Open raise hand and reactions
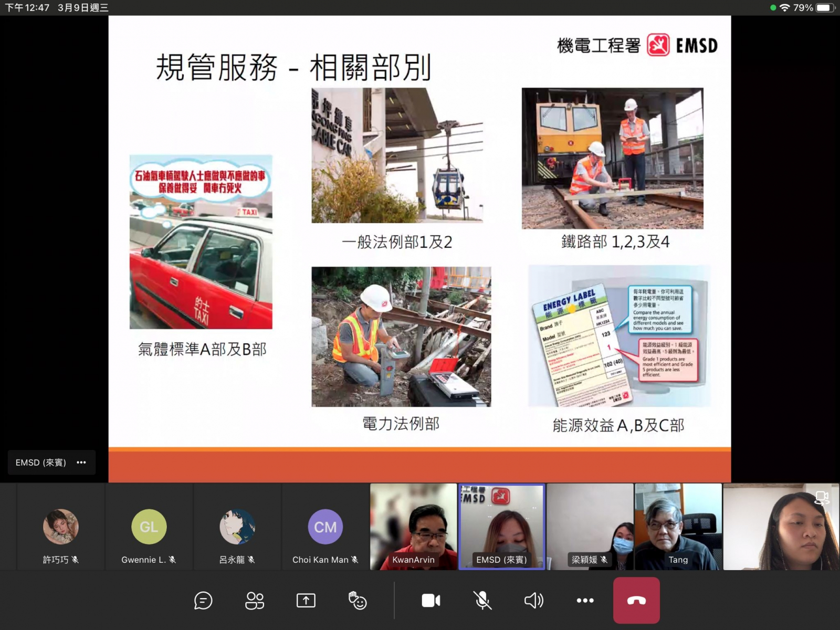This screenshot has width=840, height=630. (x=358, y=601)
